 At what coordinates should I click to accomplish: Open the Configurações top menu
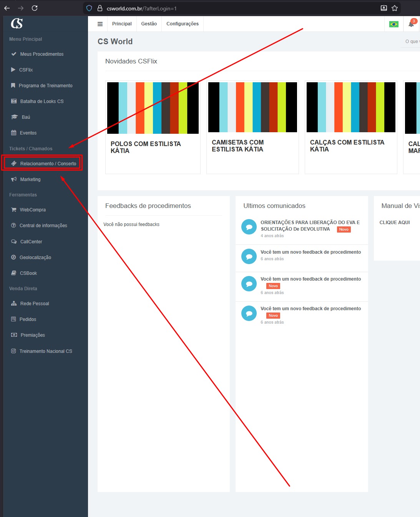183,24
